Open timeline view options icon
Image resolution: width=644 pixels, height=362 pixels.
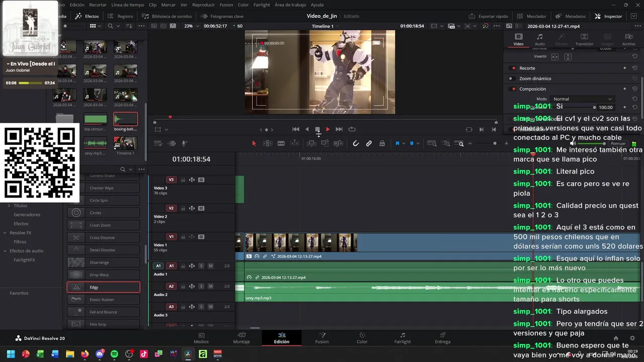(157, 144)
